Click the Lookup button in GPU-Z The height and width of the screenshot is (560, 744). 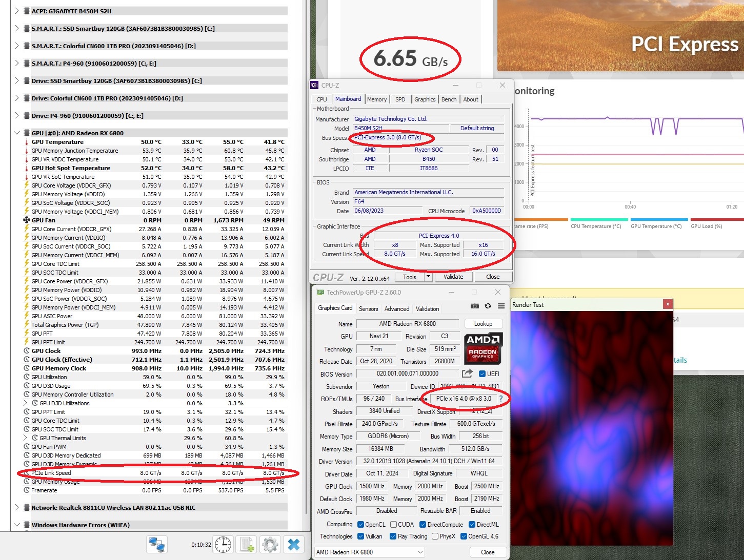483,324
